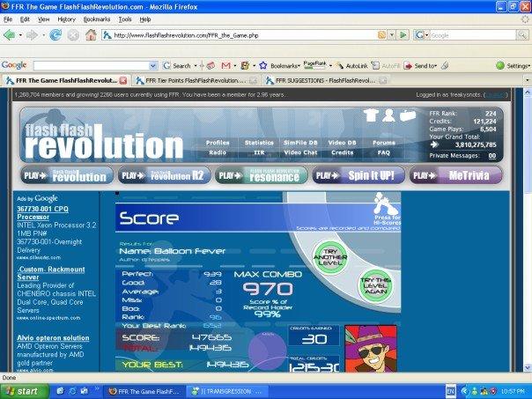532x399 pixels.
Task: Click the PLAY Spin It UP! button
Action: (358, 175)
